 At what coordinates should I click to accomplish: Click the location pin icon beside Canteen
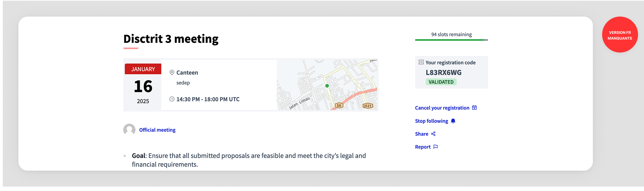172,72
